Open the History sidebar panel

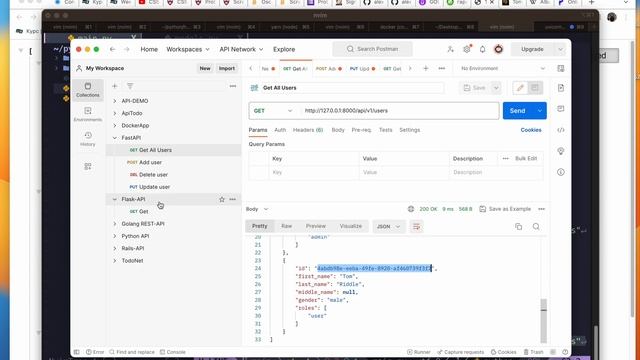coord(88,139)
